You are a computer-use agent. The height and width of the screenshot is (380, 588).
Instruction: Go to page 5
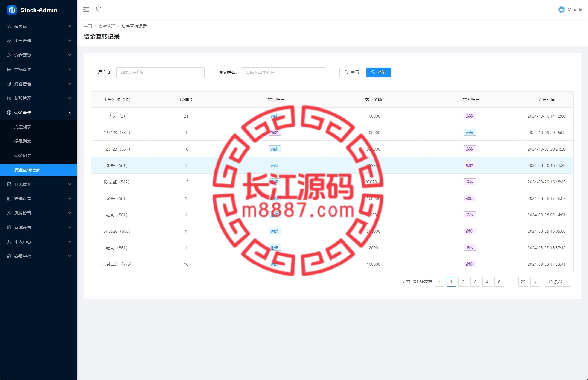pyautogui.click(x=499, y=282)
